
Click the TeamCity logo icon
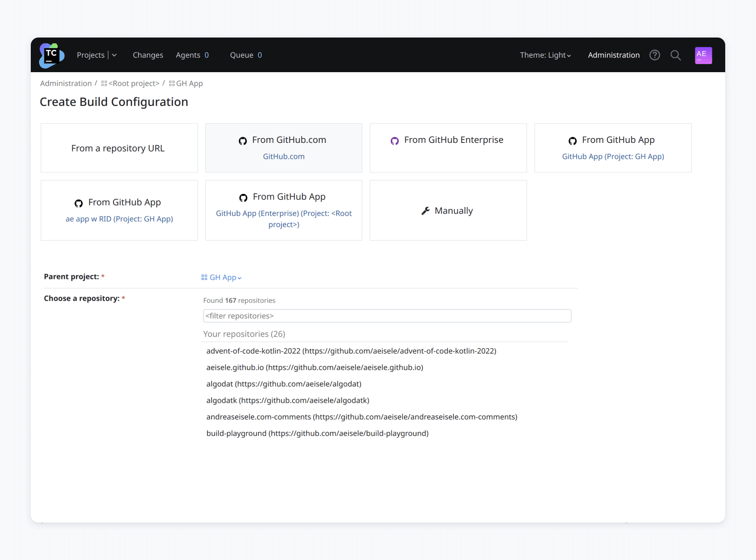pyautogui.click(x=51, y=55)
